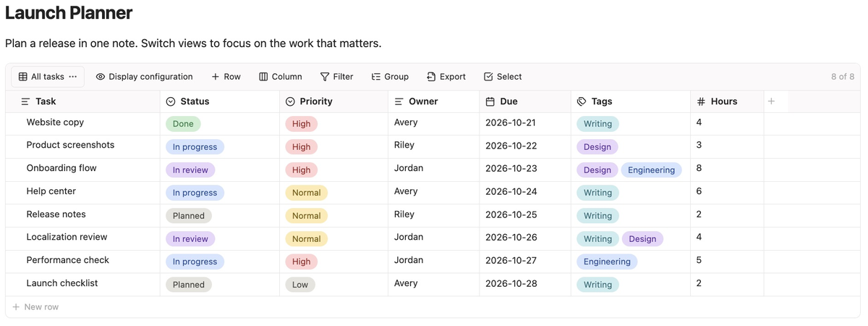Click the Launch Planner title
Viewport: 868px width, 326px height.
click(69, 13)
